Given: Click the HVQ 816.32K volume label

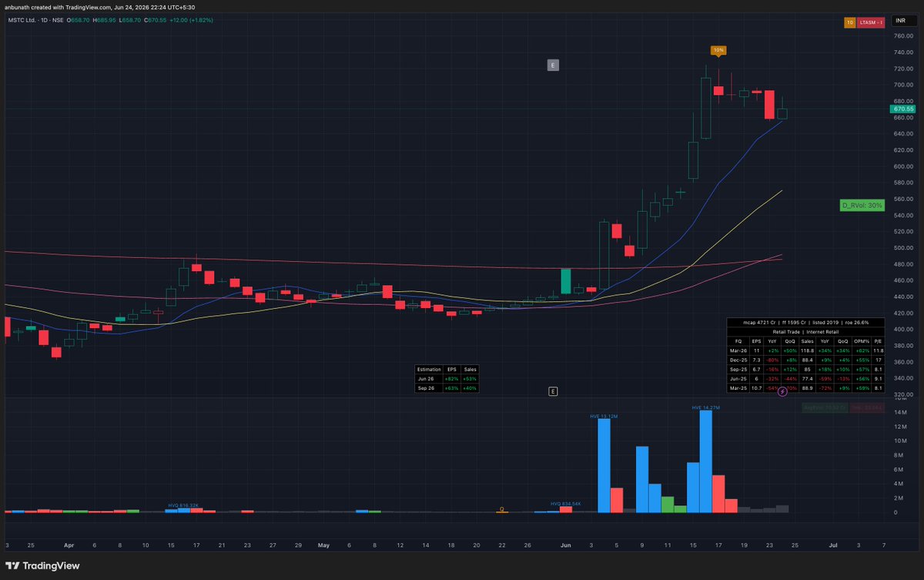Looking at the screenshot, I should [183, 506].
